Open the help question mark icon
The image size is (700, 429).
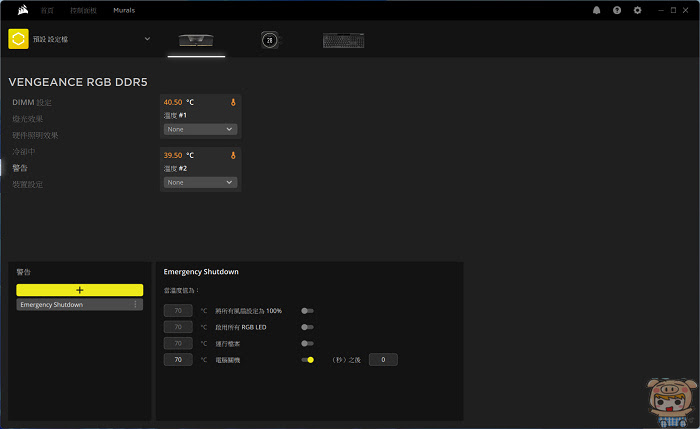click(x=617, y=10)
